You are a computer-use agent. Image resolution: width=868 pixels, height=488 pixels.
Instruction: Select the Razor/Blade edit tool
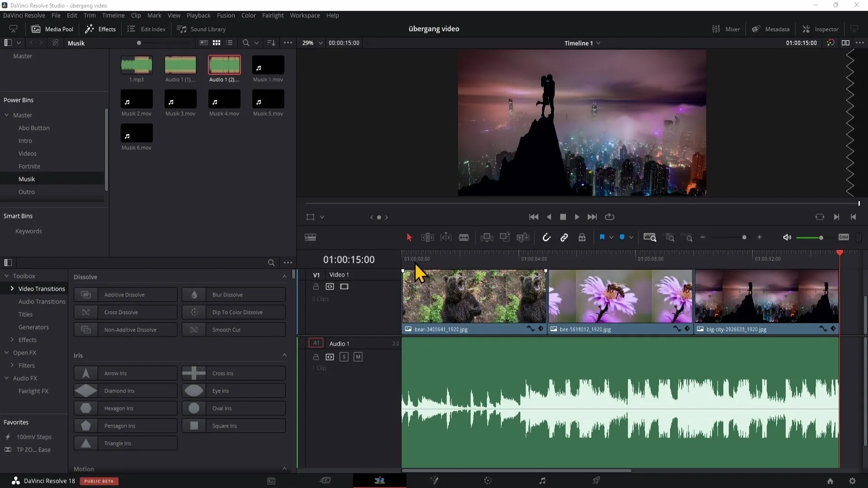[464, 238]
